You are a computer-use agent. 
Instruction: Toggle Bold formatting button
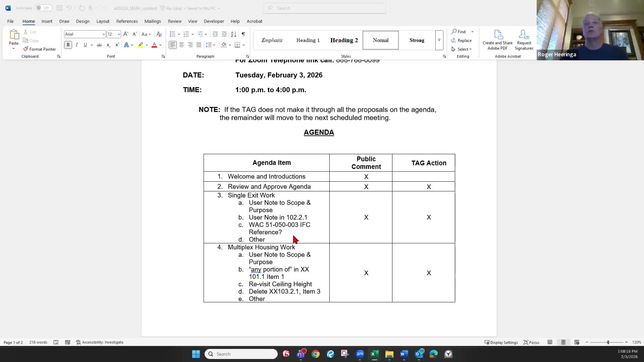[68, 45]
